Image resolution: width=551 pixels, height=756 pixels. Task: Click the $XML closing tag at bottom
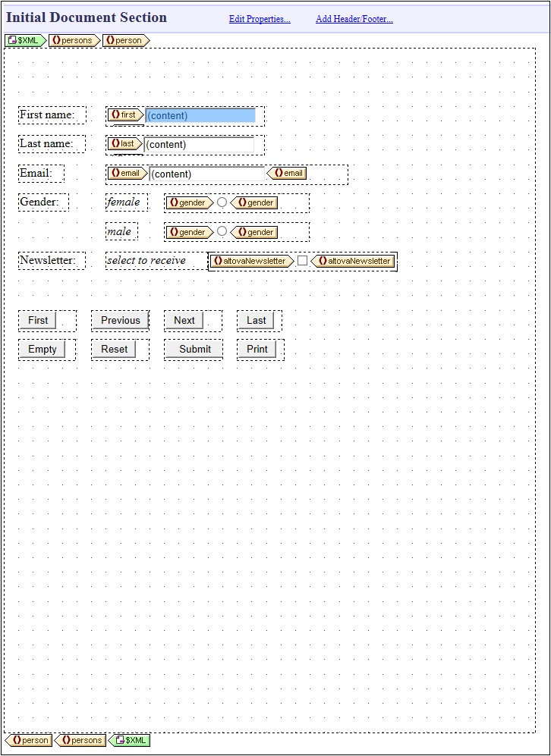(130, 740)
